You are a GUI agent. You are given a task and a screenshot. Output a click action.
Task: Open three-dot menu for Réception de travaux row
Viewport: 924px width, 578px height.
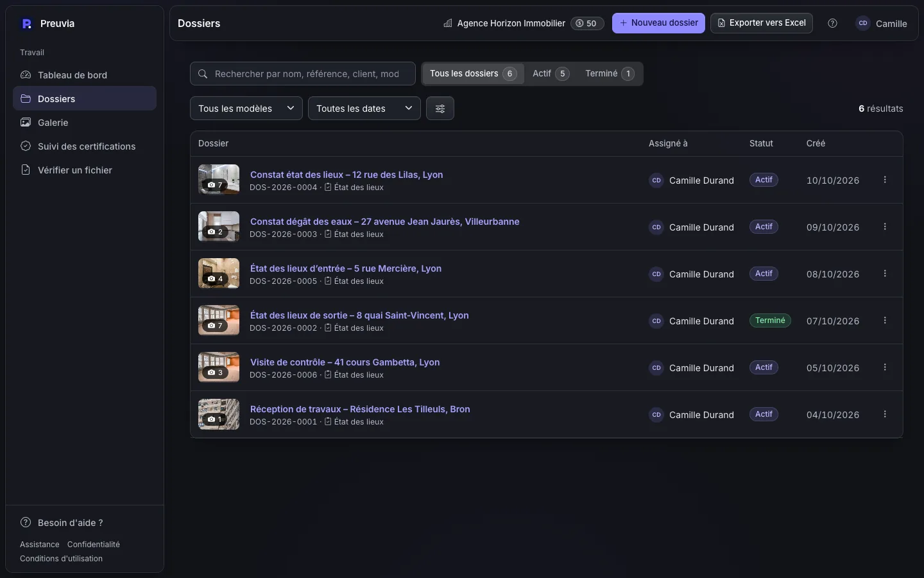885,414
